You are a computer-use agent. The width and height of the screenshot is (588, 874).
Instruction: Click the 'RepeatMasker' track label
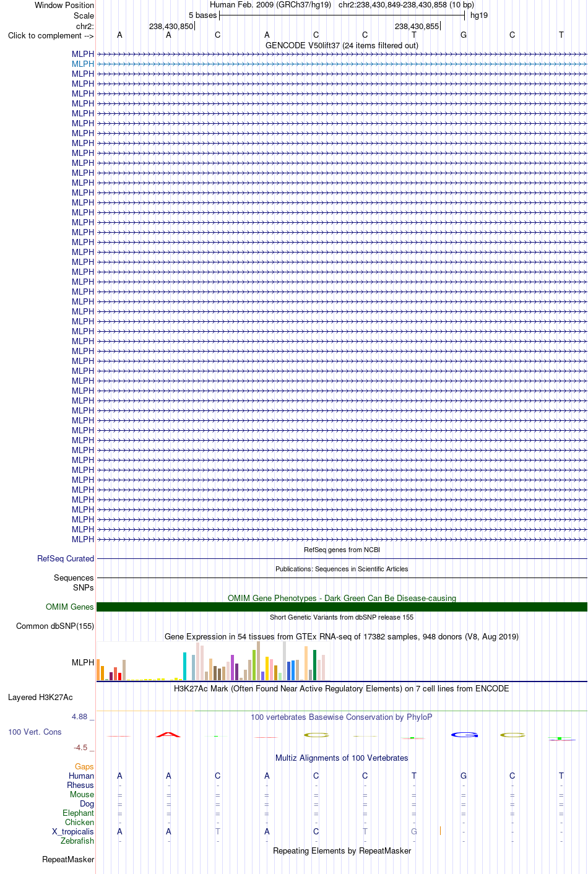(x=68, y=859)
